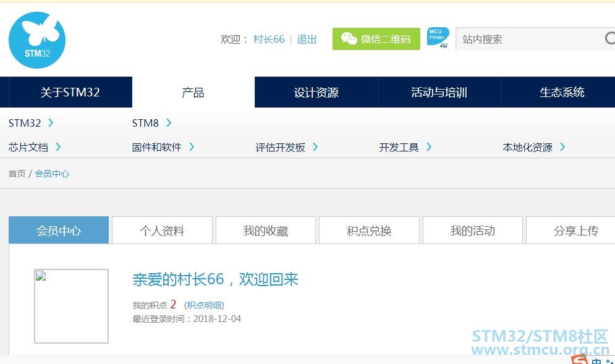
Task: Switch to the 个人资料 tab
Action: pyautogui.click(x=162, y=231)
